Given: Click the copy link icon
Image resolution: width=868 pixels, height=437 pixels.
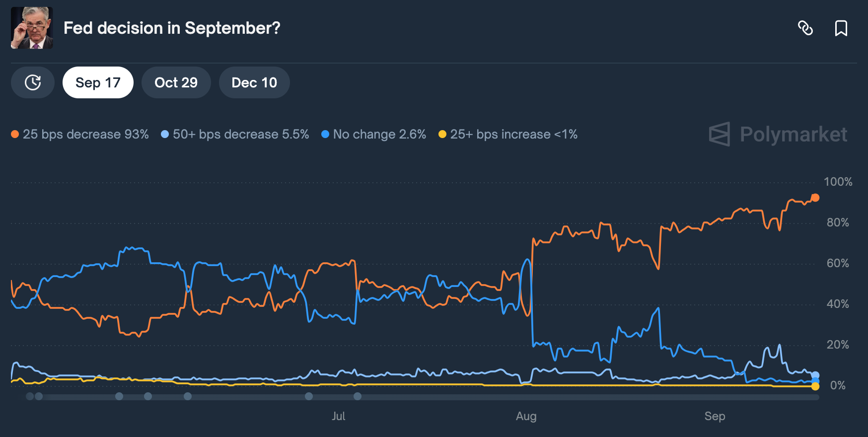Looking at the screenshot, I should [805, 28].
